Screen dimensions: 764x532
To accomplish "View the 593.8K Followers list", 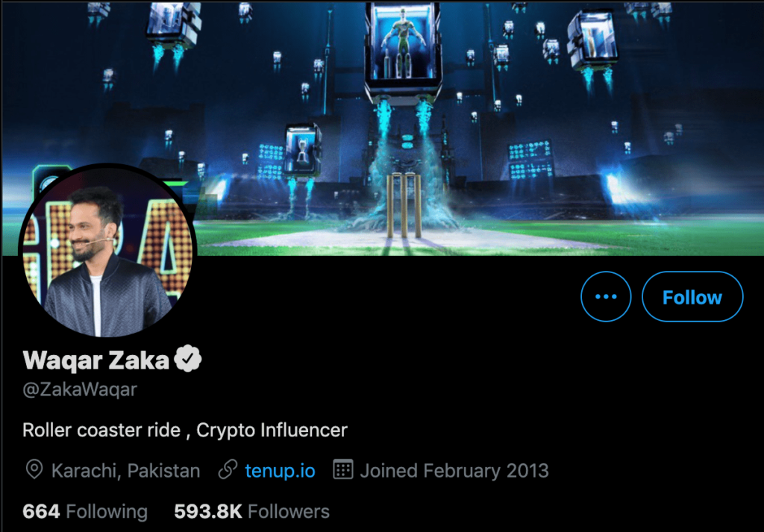I will coord(251,511).
